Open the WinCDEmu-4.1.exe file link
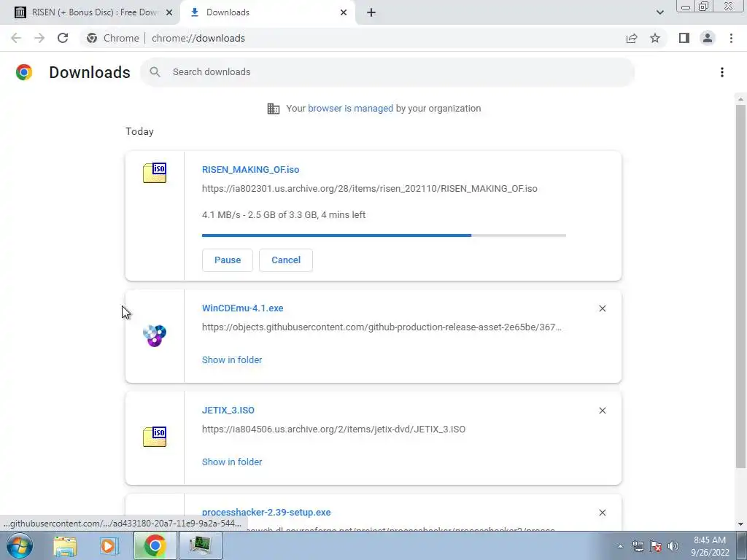 tap(242, 308)
